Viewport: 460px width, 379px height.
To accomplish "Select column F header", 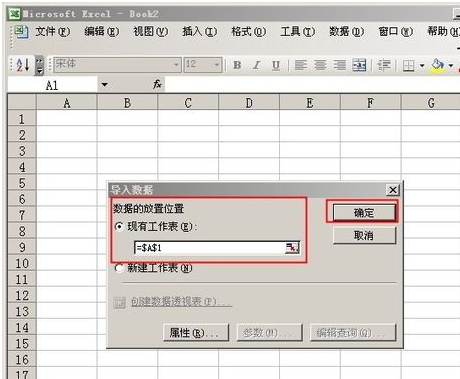I will pyautogui.click(x=370, y=103).
